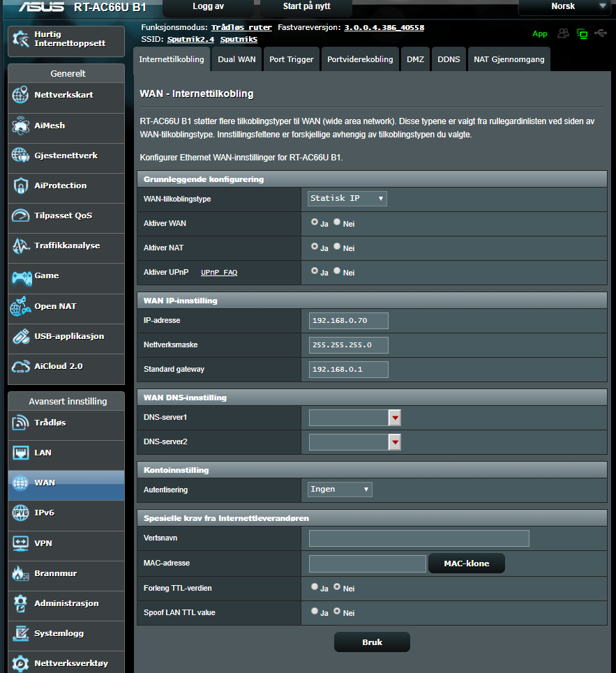This screenshot has height=673, width=616.
Task: Open AiProtection shield icon
Action: (x=20, y=186)
